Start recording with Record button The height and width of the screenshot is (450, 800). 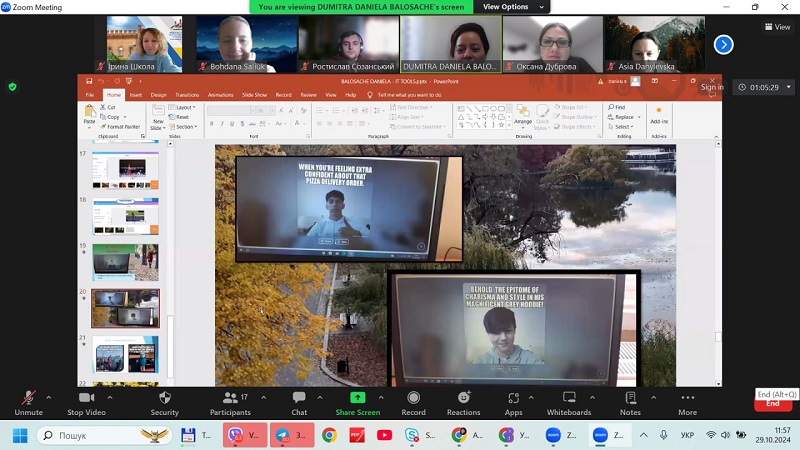point(413,403)
